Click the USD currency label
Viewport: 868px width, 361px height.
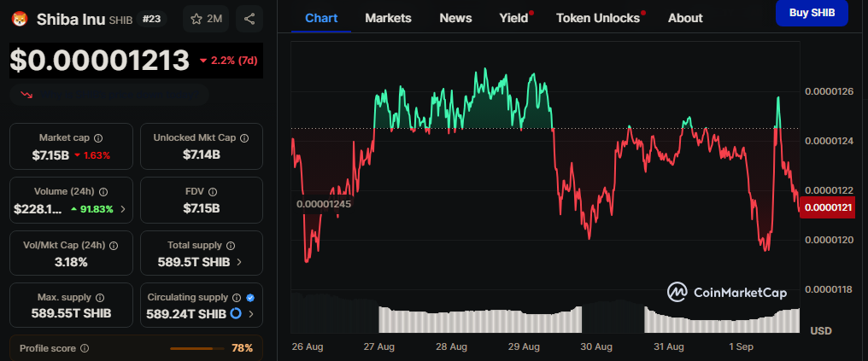pos(821,330)
